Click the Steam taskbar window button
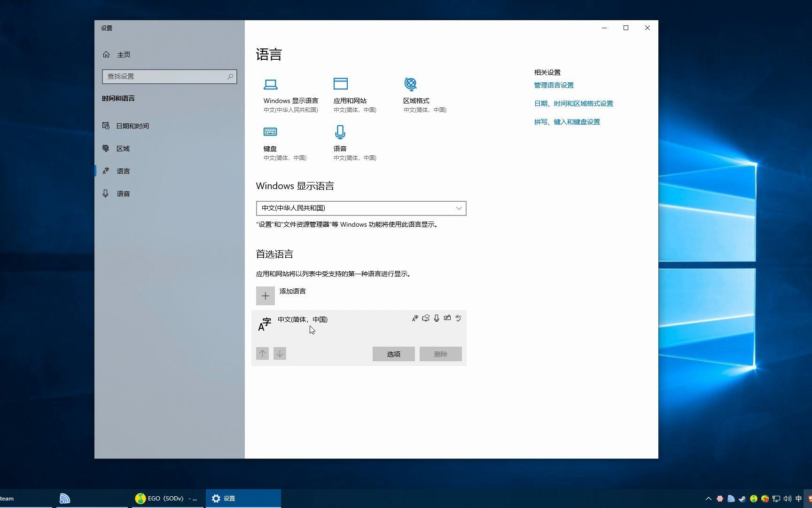This screenshot has width=812, height=508. tap(26, 499)
